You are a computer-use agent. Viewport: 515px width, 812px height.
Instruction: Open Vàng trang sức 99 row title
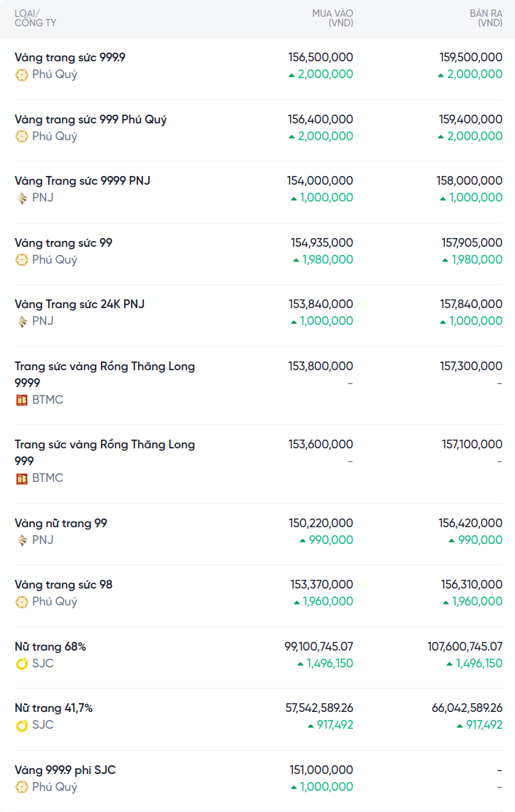point(64,242)
